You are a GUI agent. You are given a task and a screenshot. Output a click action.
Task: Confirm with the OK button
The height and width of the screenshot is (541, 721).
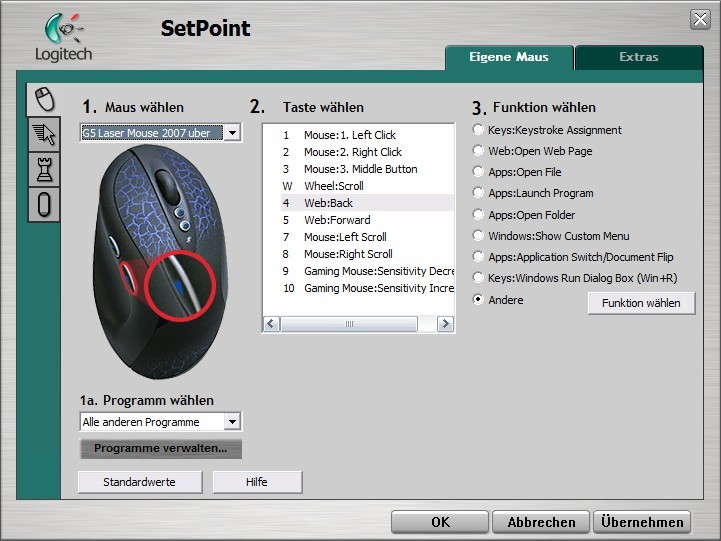point(440,522)
